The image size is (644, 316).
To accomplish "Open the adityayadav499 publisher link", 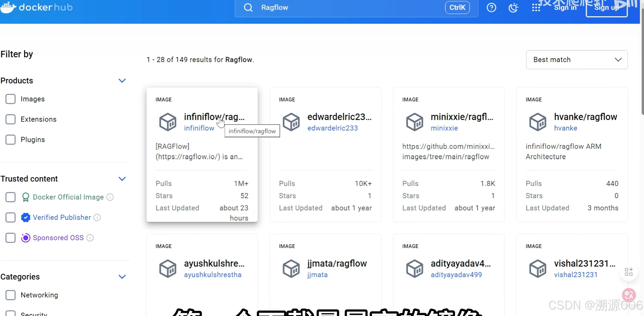I will (456, 275).
